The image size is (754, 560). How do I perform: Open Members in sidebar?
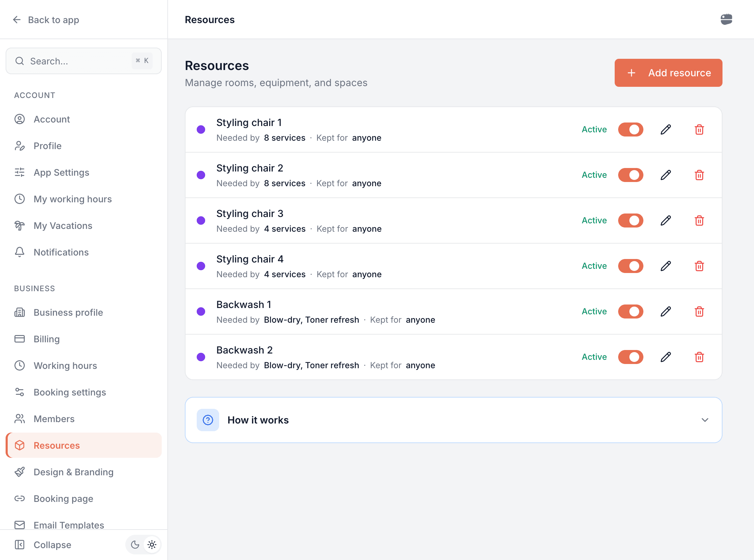click(x=84, y=419)
